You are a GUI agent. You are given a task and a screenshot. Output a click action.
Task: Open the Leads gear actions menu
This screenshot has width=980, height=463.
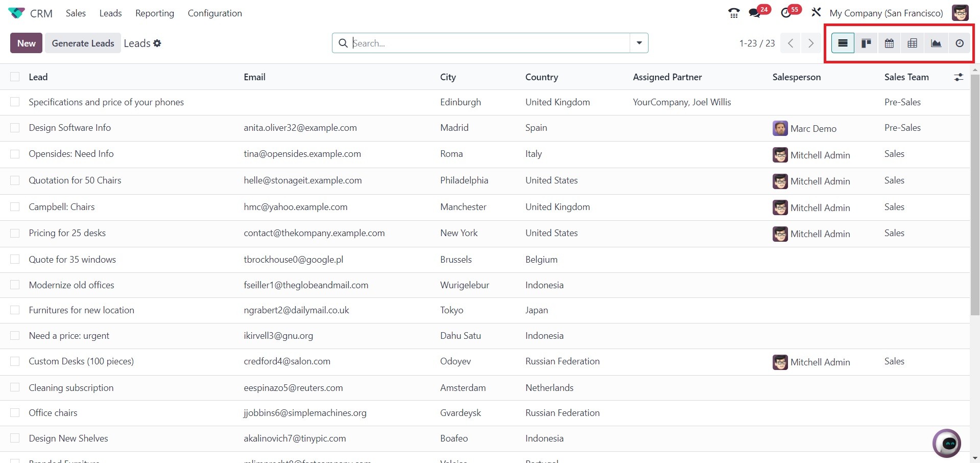157,43
